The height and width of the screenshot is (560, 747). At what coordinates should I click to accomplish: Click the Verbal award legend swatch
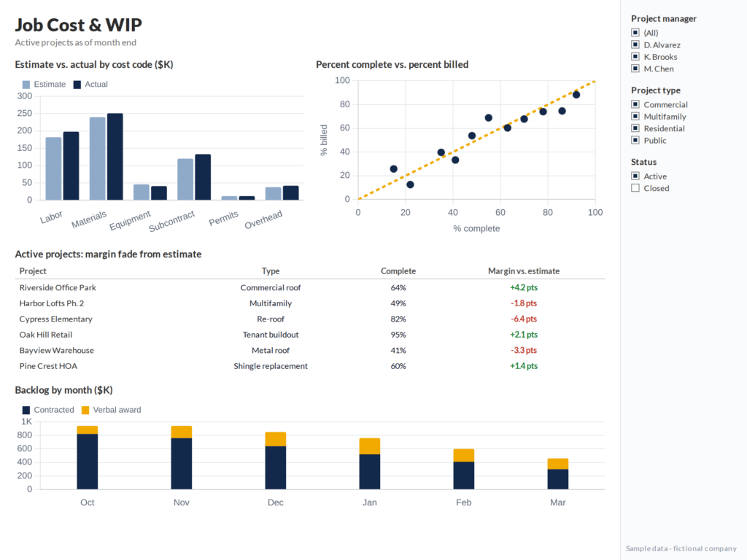(x=85, y=410)
